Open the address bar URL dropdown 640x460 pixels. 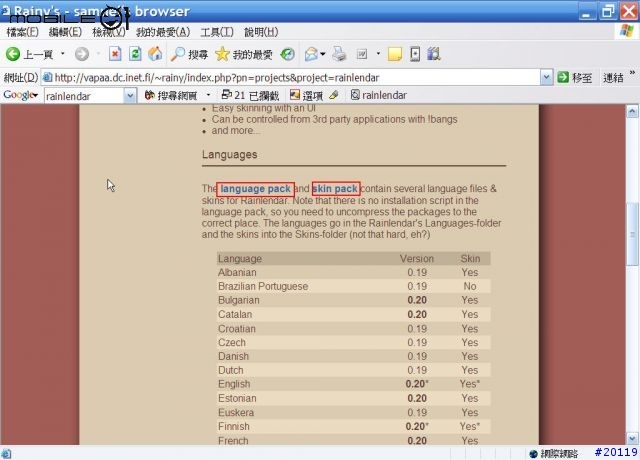click(x=547, y=77)
